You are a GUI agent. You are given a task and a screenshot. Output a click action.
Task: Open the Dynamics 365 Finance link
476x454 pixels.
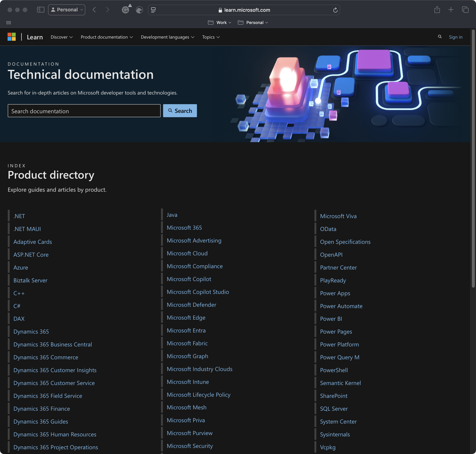point(42,409)
